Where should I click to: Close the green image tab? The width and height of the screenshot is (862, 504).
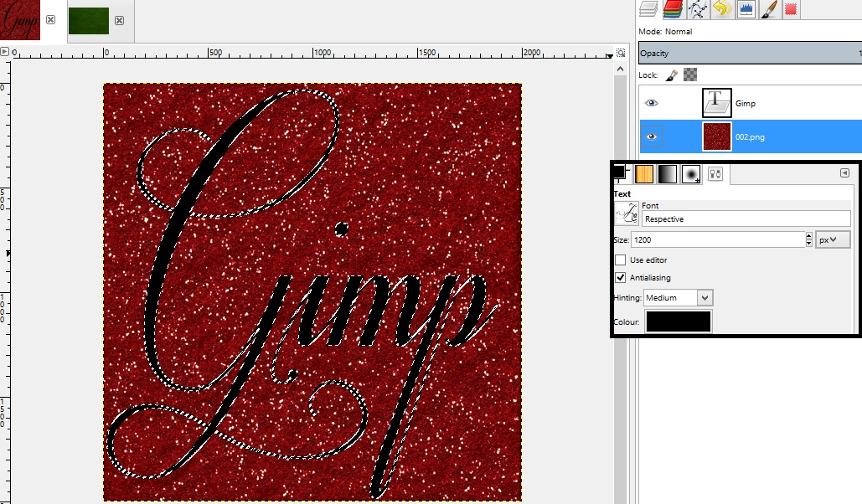(119, 20)
